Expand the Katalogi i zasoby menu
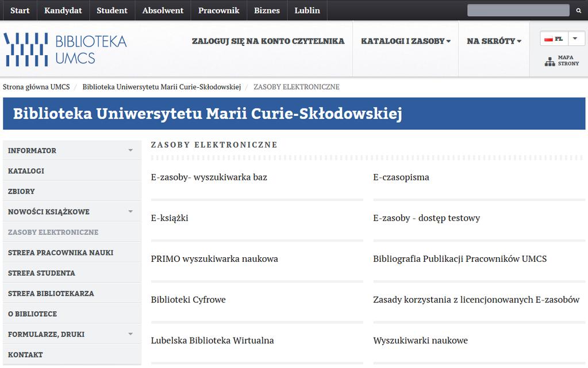The width and height of the screenshot is (588, 368). point(406,41)
